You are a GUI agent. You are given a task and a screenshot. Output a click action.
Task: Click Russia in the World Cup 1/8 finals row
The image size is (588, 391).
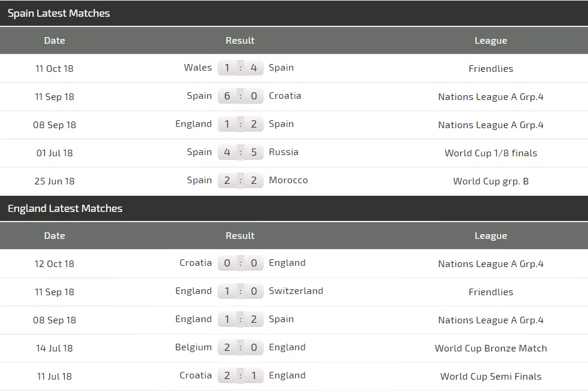[284, 152]
